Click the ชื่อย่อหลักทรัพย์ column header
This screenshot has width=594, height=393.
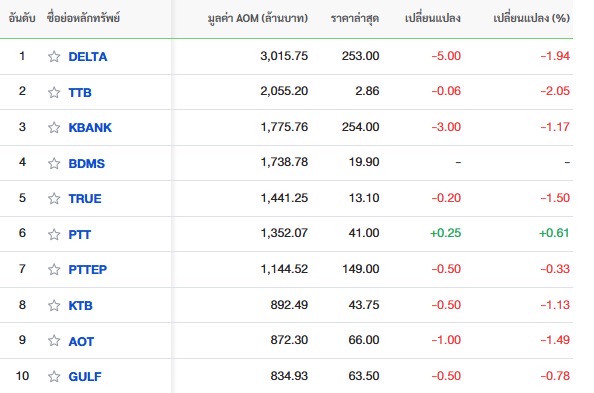pos(83,17)
